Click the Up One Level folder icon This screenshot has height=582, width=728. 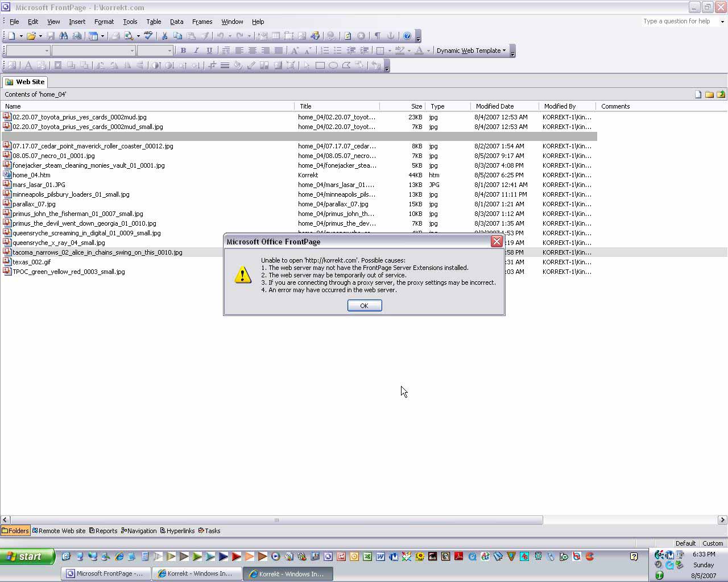721,94
